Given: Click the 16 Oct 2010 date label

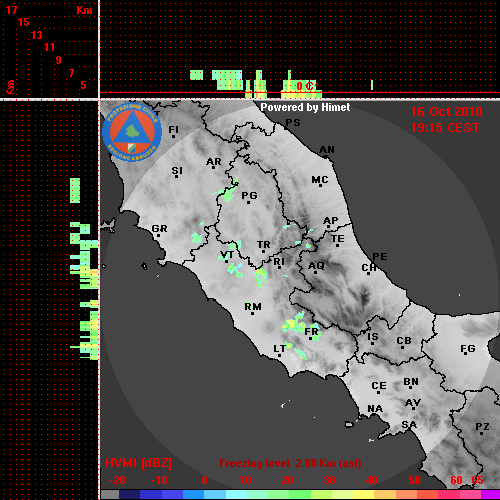Looking at the screenshot, I should (446, 112).
